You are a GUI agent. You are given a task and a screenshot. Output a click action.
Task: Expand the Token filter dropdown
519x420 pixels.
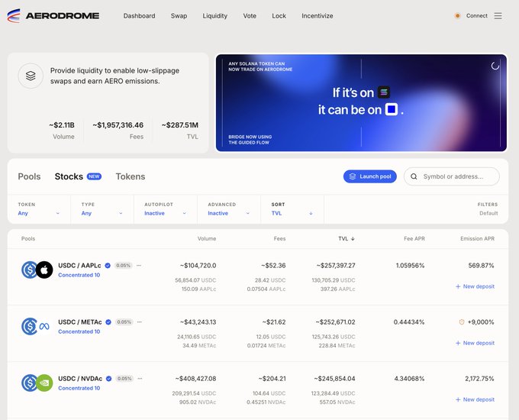pos(39,209)
